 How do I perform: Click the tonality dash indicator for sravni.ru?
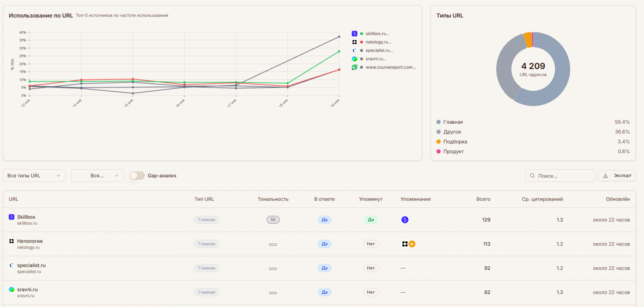pos(273,293)
